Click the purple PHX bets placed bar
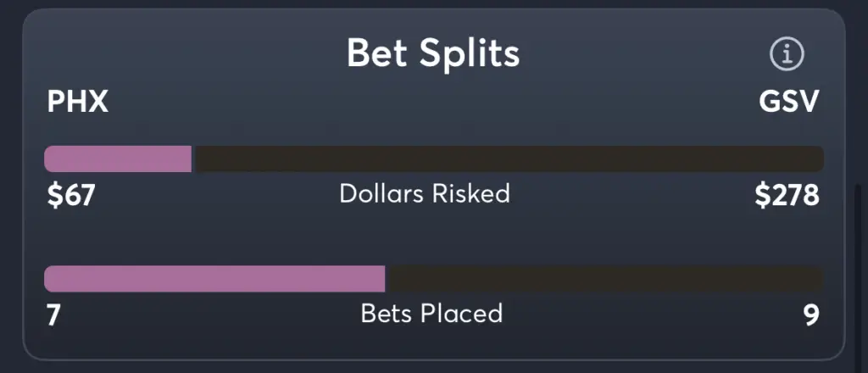The image size is (868, 373). (x=214, y=279)
